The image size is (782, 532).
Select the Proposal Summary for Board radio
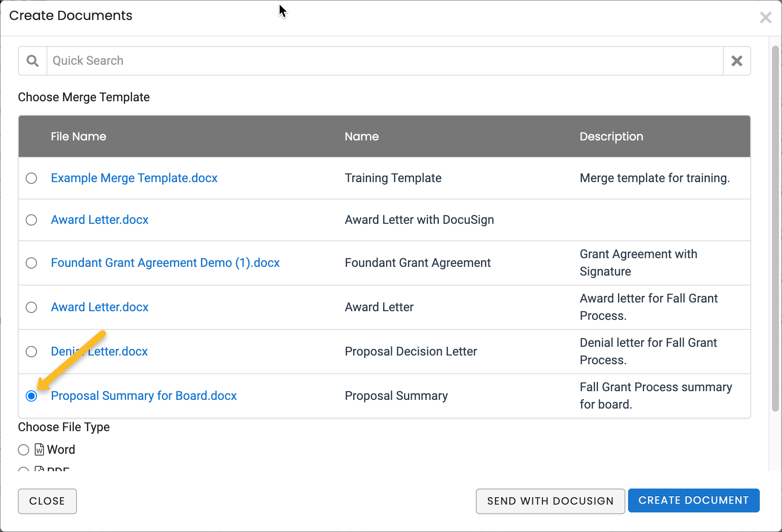point(31,396)
